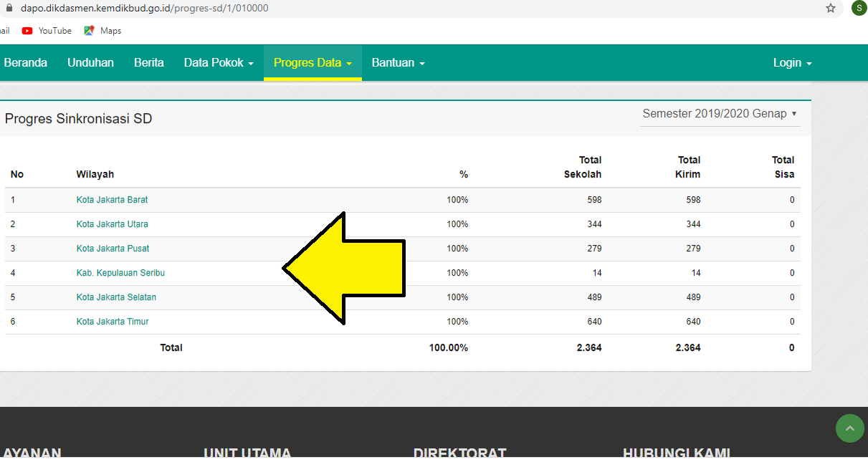Click the site lock icon in address bar

pos(10,8)
